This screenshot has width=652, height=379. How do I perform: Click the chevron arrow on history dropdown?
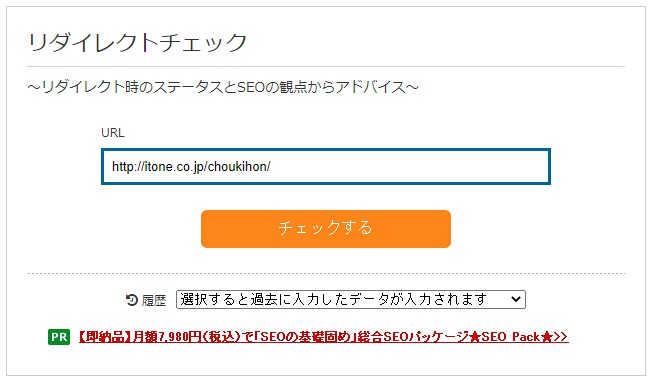coord(516,299)
